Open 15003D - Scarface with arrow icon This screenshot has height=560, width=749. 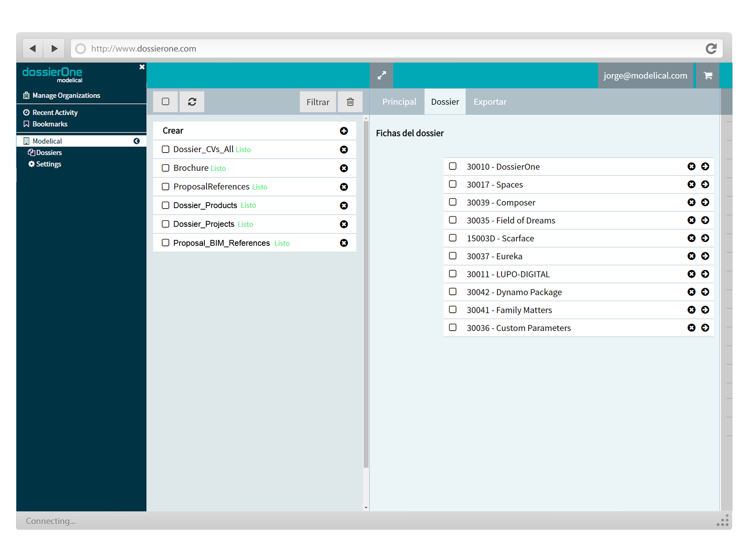pyautogui.click(x=705, y=238)
